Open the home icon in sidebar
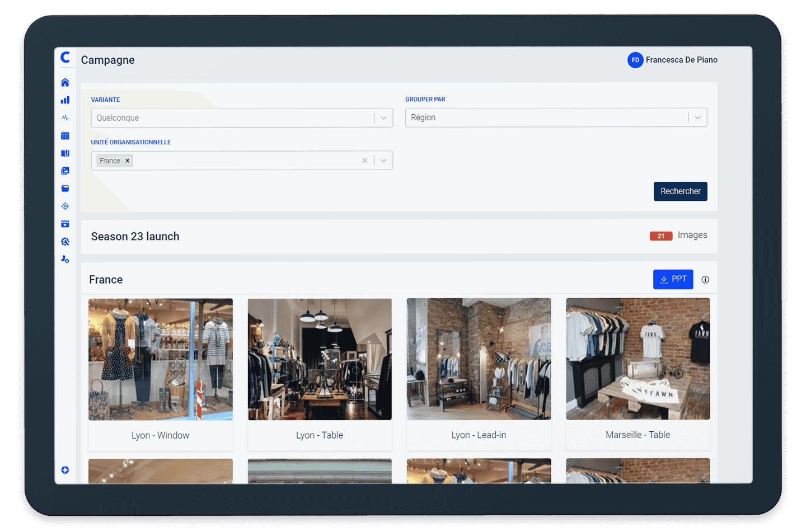The width and height of the screenshot is (806, 532). click(x=65, y=83)
